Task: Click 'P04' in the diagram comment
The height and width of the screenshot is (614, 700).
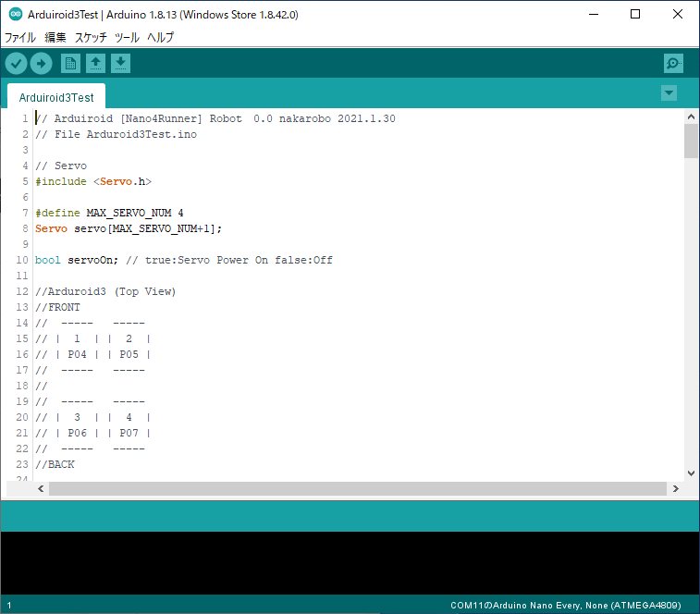Action: click(x=78, y=354)
